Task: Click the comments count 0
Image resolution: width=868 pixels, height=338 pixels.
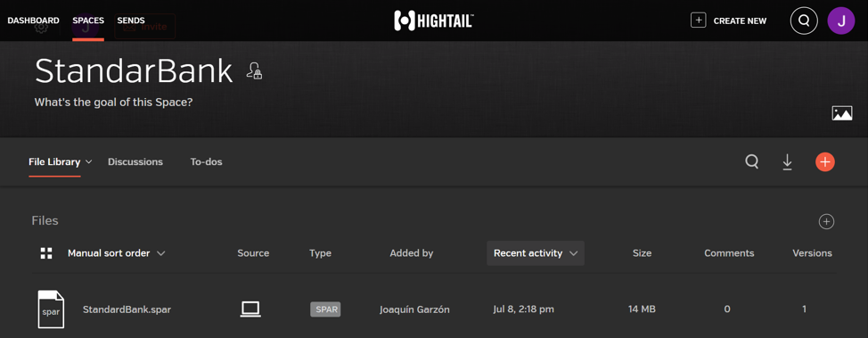Action: [727, 309]
